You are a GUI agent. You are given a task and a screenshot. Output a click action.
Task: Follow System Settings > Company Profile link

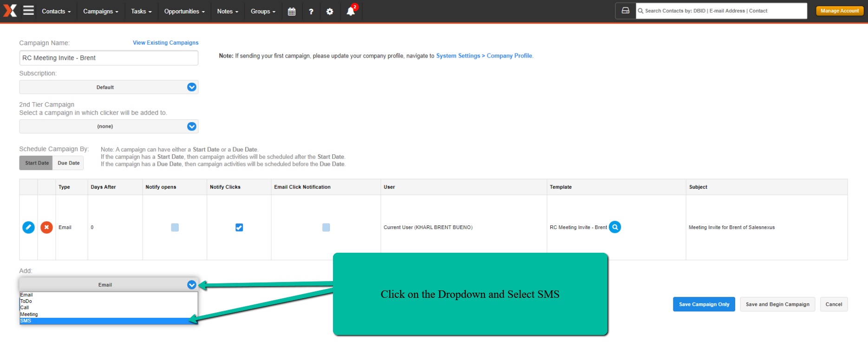[x=484, y=56]
